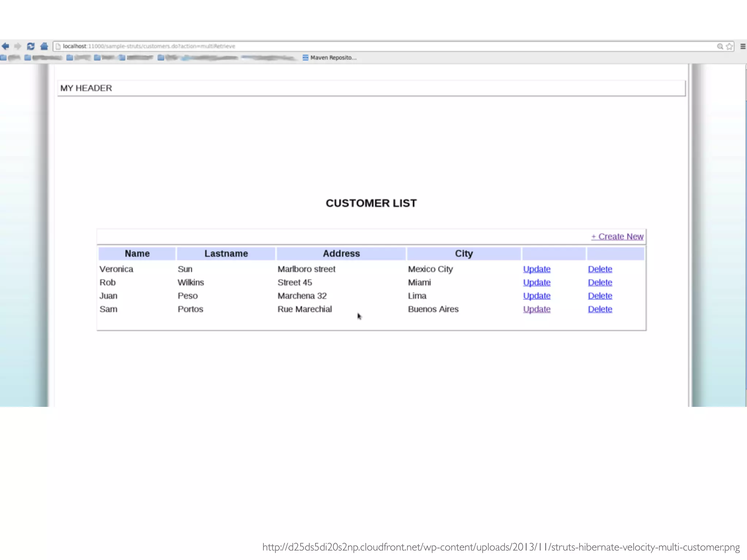Viewport: 747px width, 560px height.
Task: Click the browser Back arrow
Action: click(x=5, y=46)
